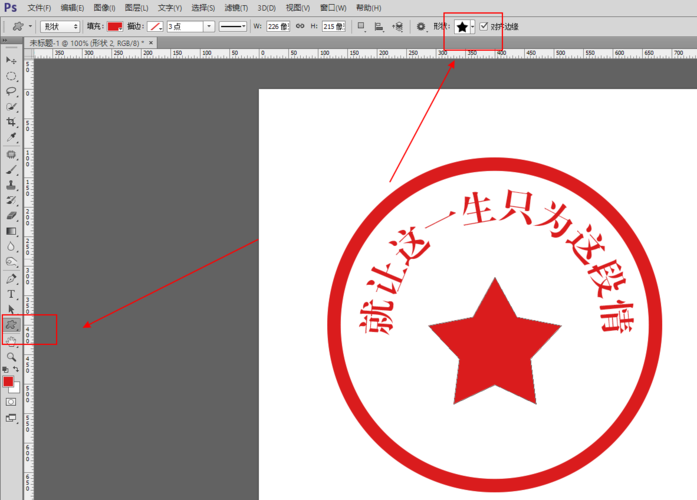Open the 文字(Y) menu
Image resolution: width=697 pixels, height=500 pixels.
[x=170, y=8]
